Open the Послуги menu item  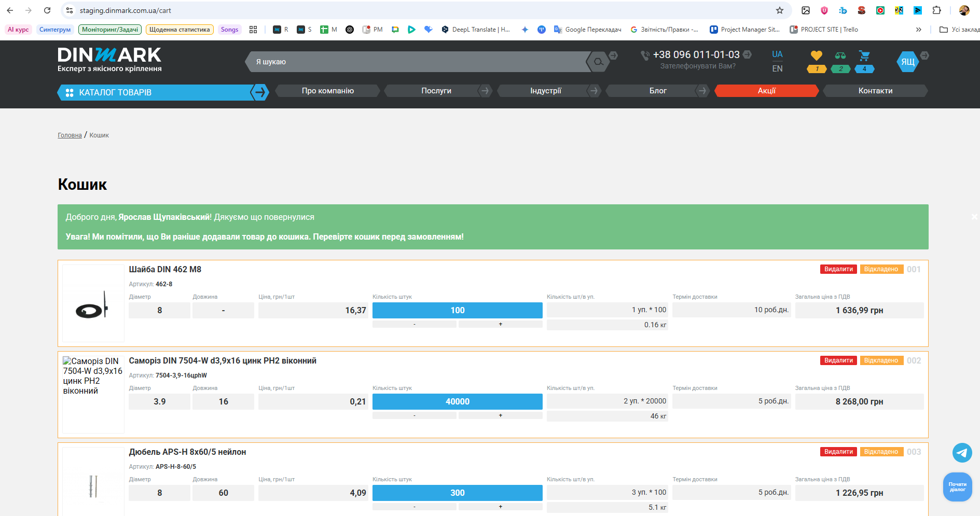436,91
